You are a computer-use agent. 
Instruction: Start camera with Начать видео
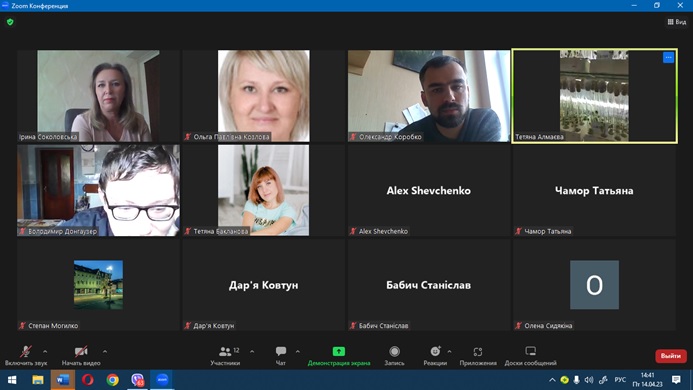81,356
